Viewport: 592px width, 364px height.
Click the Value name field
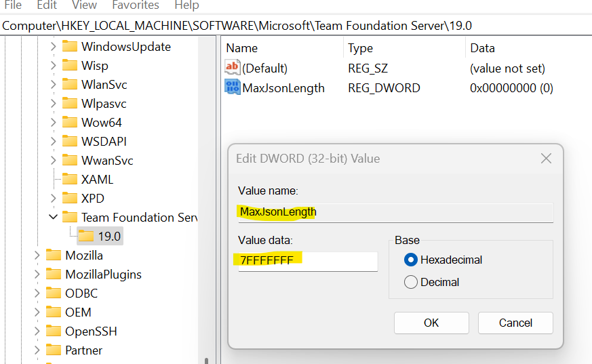click(x=395, y=213)
